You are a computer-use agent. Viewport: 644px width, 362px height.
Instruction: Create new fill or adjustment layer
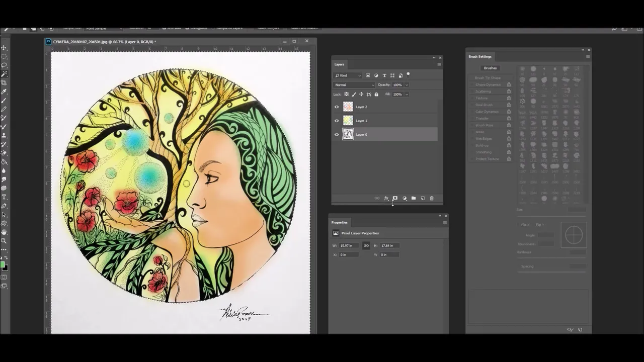point(405,198)
